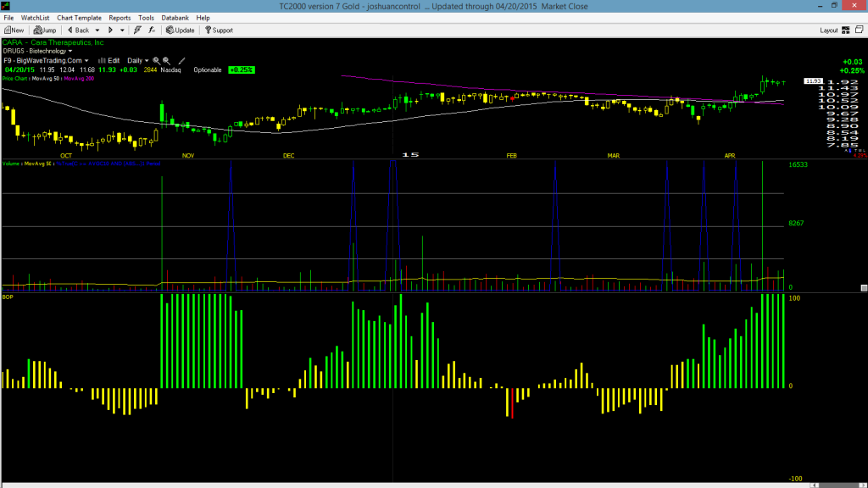Click the CARA - Cara Therapeutics symbol title
This screenshot has width=868, height=488.
[x=53, y=42]
